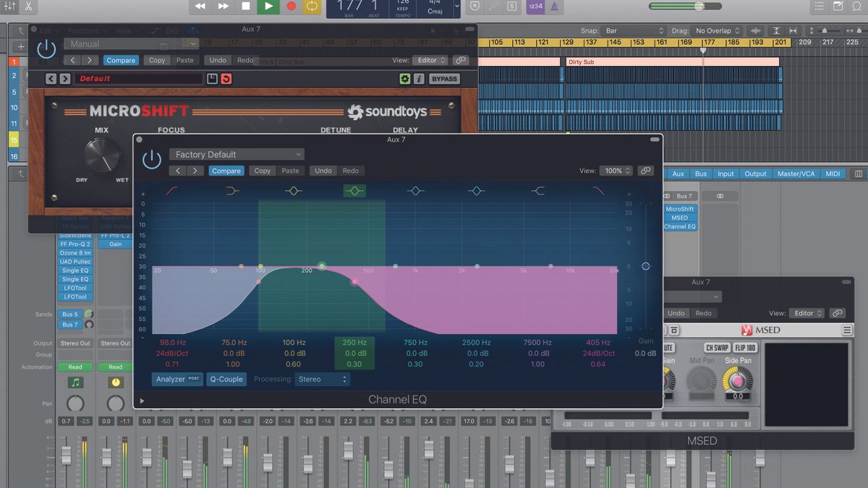Open the Processing Stereo dropdown

pyautogui.click(x=322, y=378)
